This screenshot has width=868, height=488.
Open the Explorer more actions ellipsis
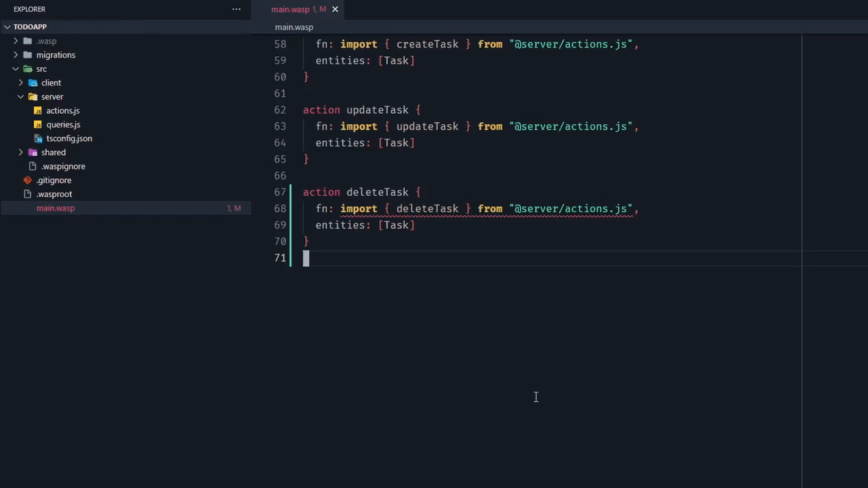point(236,9)
